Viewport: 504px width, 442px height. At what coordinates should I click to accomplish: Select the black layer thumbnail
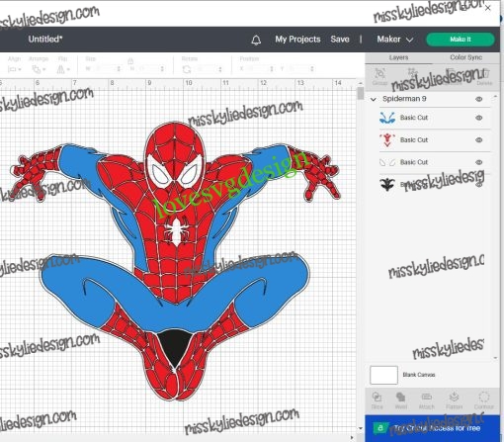point(387,184)
